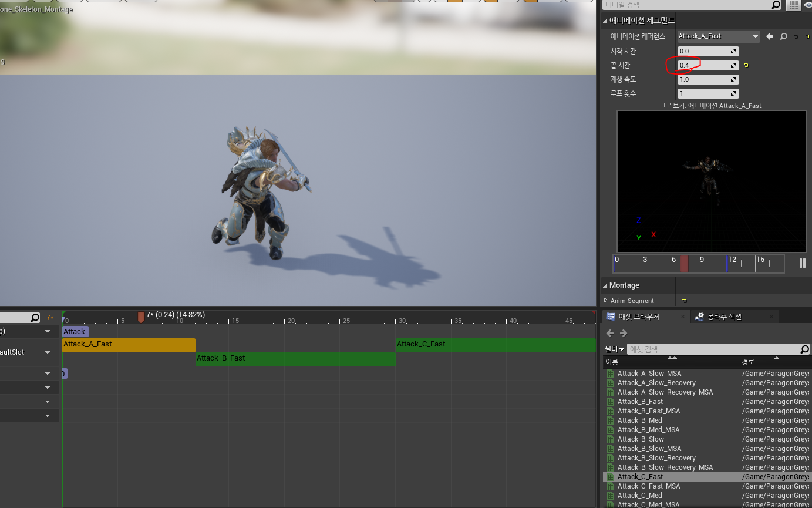Click the asset browser back arrow
This screenshot has width=812, height=508.
[x=609, y=334]
